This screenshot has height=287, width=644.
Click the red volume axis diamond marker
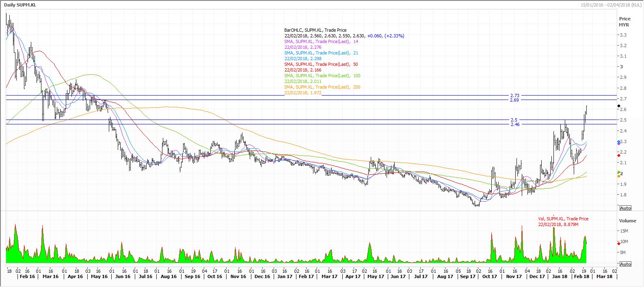(x=618, y=244)
